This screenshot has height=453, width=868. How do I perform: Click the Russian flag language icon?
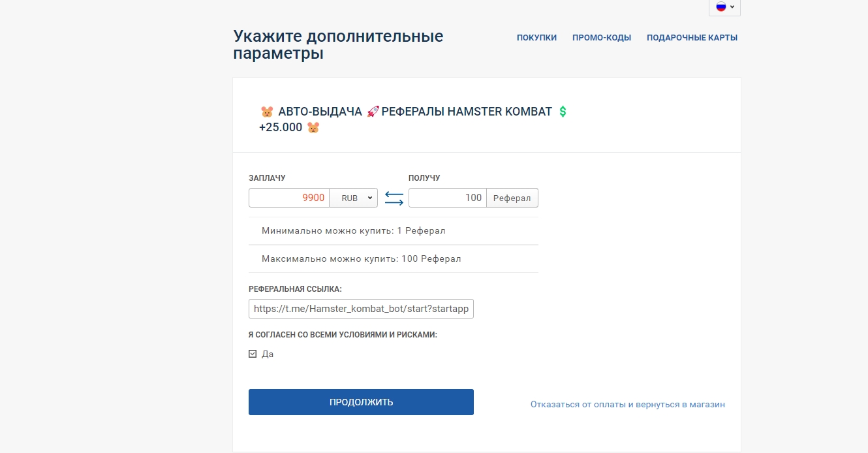[721, 7]
